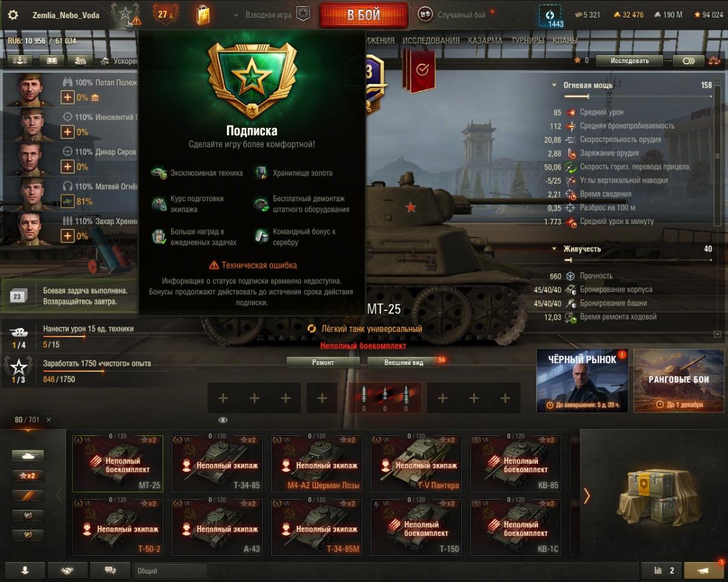Open the crew books icon
728x582 pixels.
(x=52, y=61)
